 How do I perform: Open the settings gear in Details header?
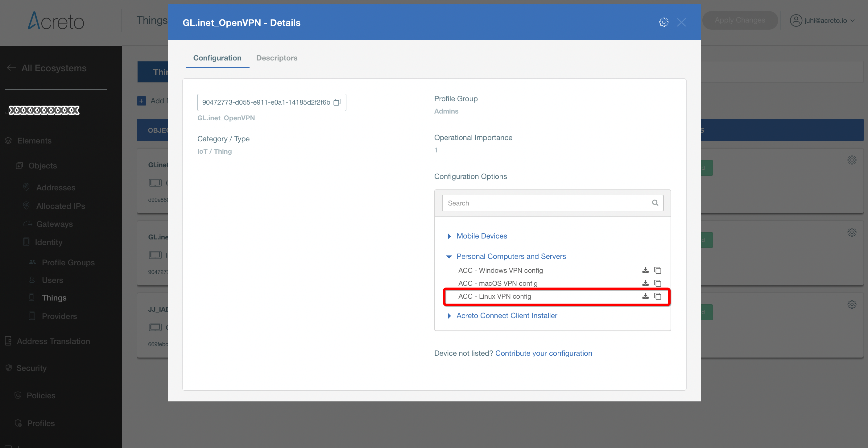663,22
